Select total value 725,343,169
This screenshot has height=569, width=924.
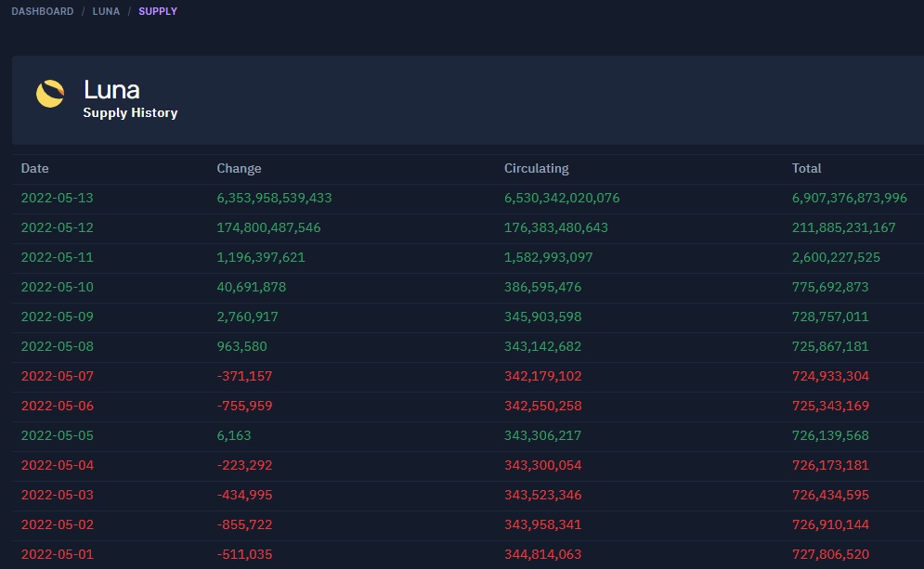[830, 406]
